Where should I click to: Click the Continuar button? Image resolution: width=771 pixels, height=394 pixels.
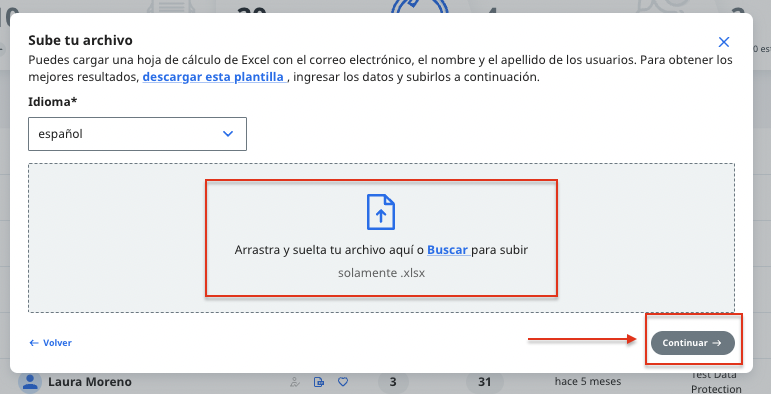pyautogui.click(x=692, y=343)
